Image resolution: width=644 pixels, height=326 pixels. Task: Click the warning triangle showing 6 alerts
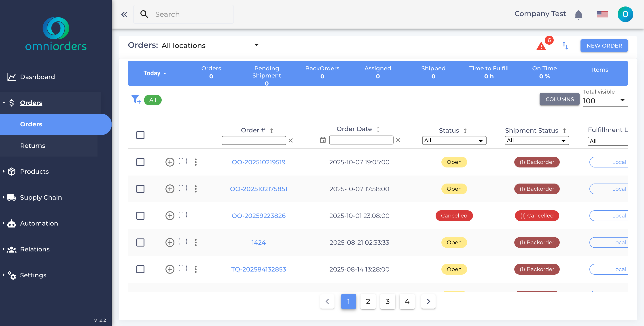tap(541, 46)
